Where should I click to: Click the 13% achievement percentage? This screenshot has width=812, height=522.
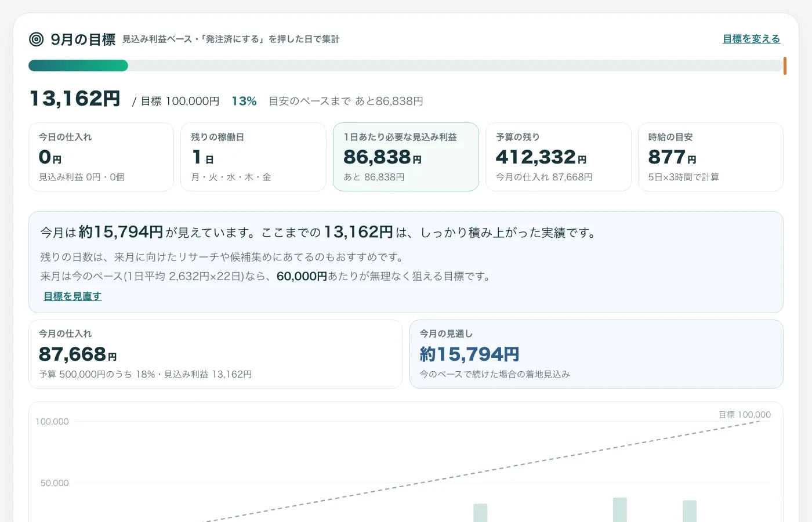click(244, 101)
